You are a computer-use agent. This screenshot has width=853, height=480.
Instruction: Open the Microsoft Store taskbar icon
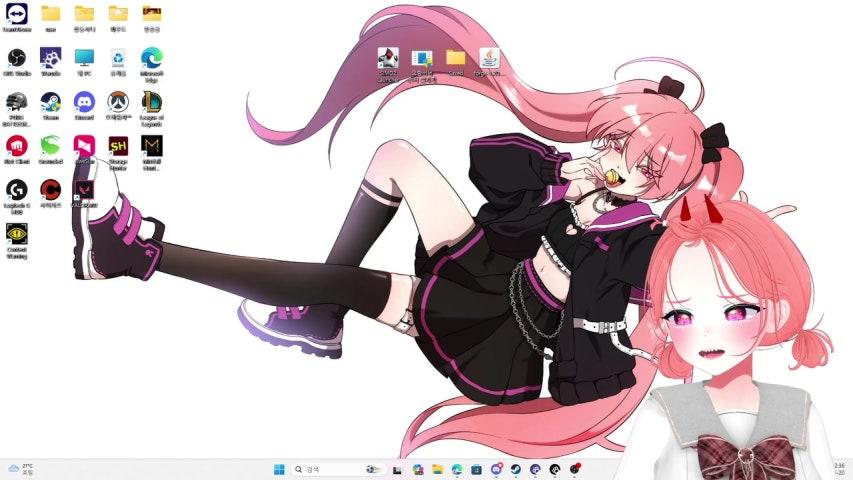[x=477, y=469]
